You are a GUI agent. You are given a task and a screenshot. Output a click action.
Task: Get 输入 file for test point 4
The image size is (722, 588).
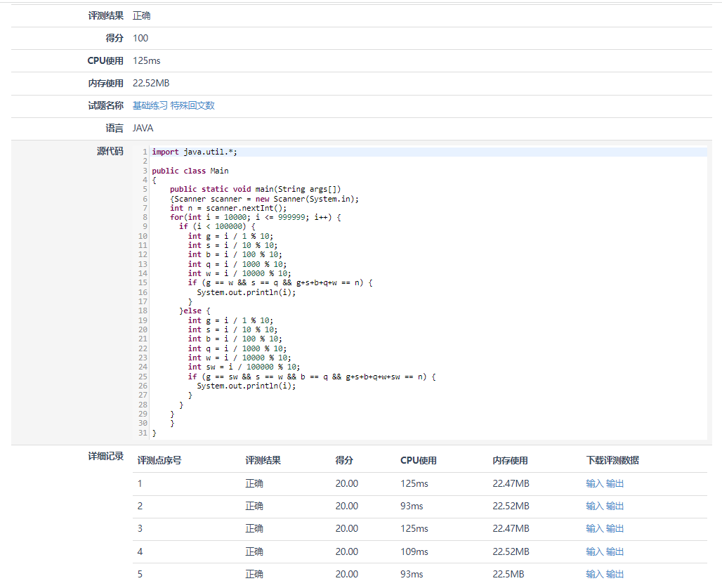coord(594,551)
